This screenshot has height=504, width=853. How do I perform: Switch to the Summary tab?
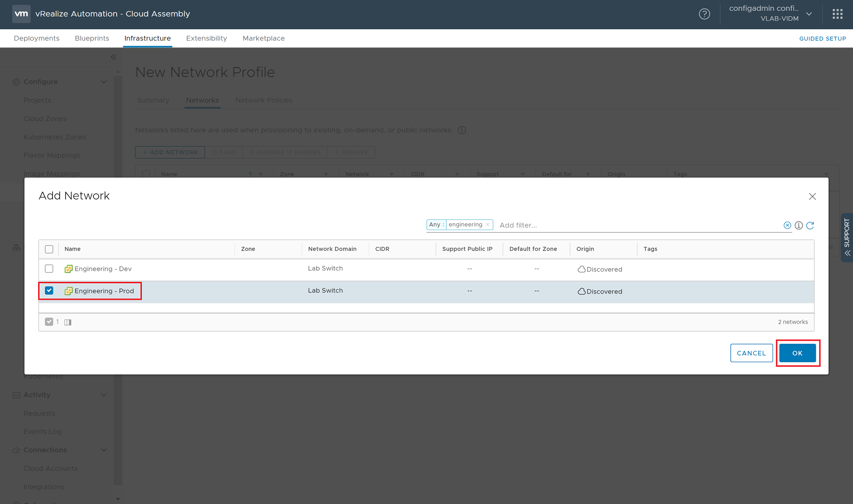[x=153, y=100]
